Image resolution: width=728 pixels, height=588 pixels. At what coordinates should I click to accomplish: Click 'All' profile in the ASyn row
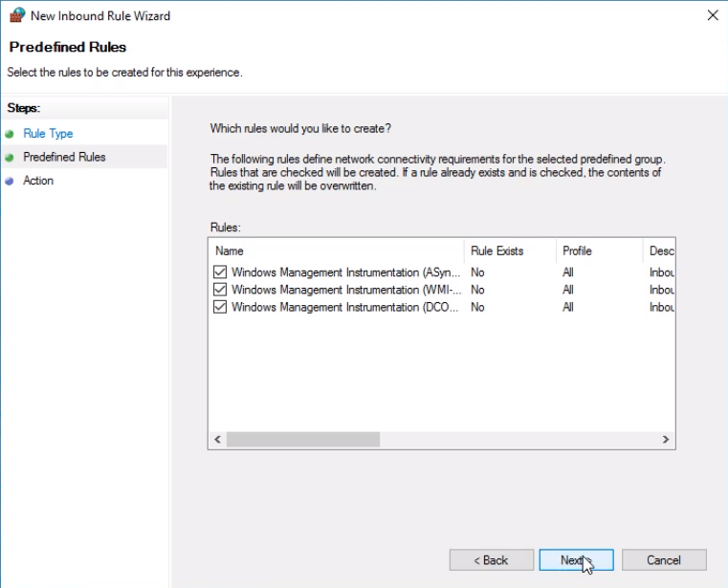pyautogui.click(x=568, y=272)
